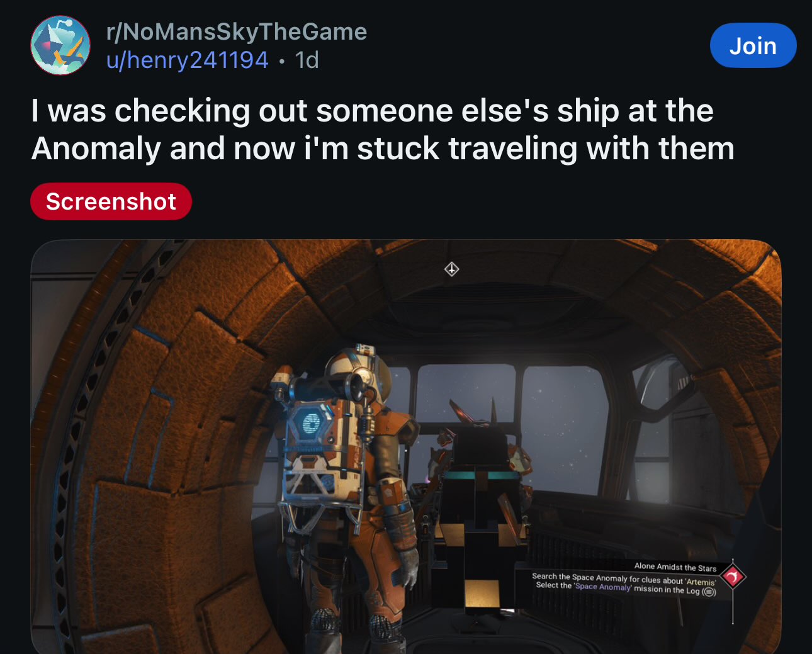This screenshot has height=654, width=812.
Task: Open user henry241194's profile
Action: (x=188, y=60)
